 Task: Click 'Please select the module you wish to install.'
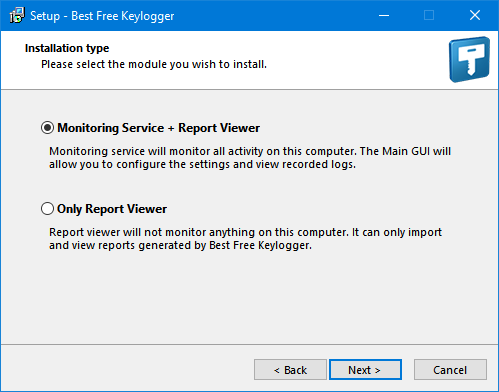154,64
